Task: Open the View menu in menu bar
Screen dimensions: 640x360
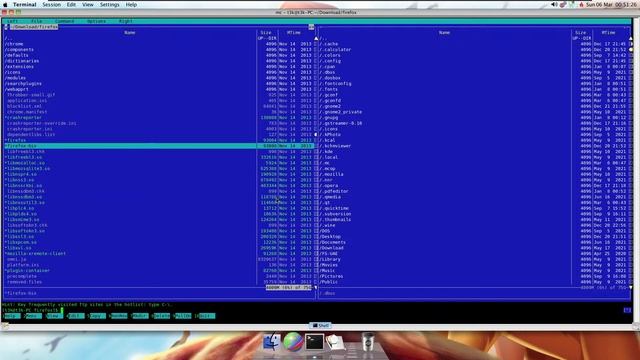Action: tap(88, 4)
